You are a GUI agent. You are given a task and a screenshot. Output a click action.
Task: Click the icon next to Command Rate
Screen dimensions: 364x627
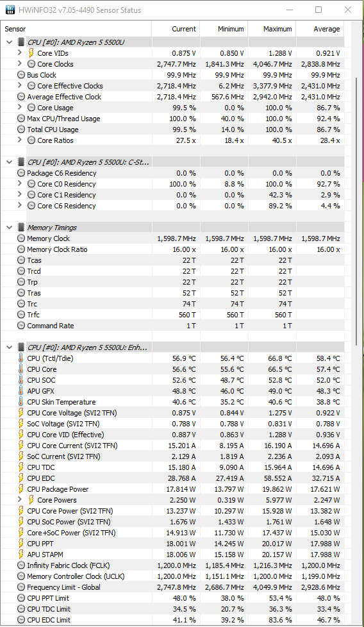(21, 326)
